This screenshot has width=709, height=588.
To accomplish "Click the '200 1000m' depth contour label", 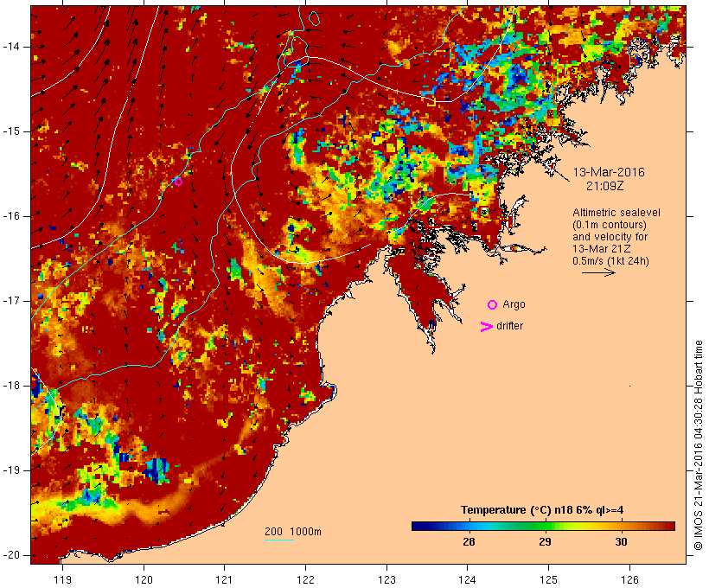I will [x=293, y=532].
